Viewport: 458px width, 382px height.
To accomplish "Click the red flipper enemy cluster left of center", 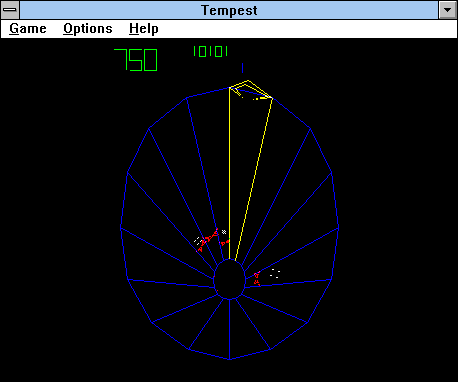I will tap(208, 240).
